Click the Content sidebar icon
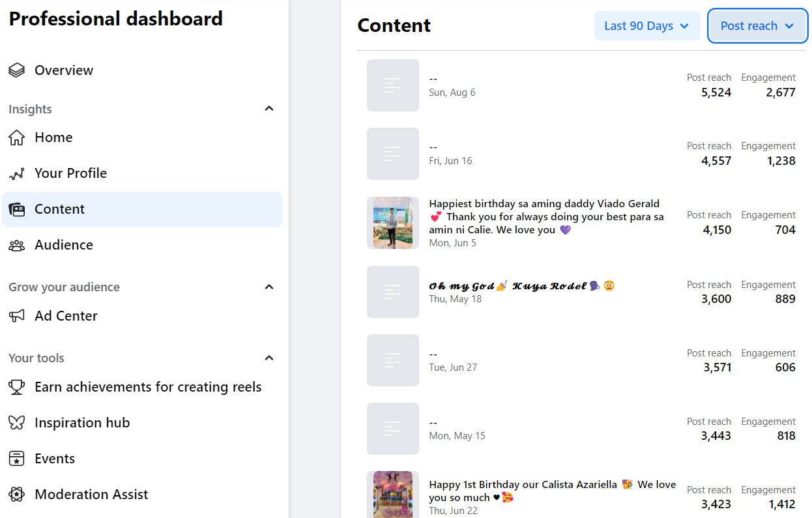812x518 pixels. coord(17,209)
